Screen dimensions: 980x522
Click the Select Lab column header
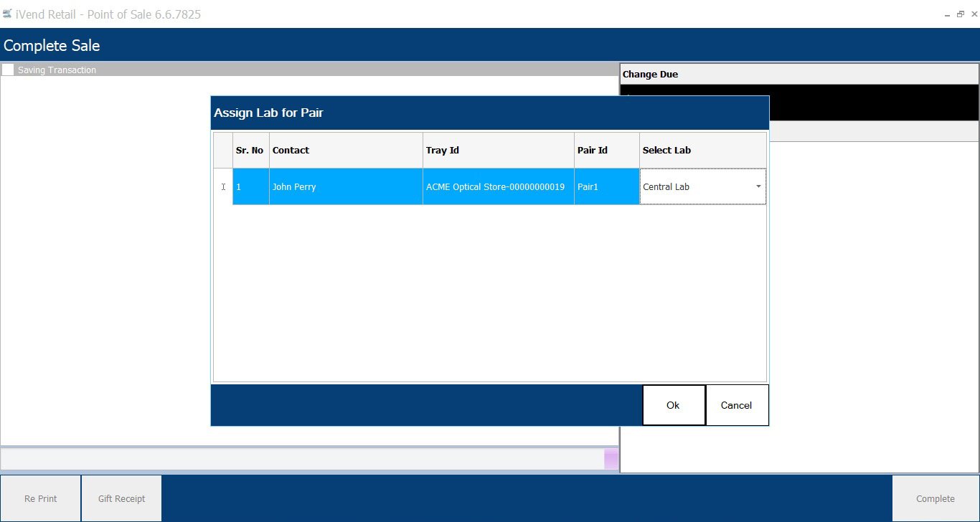[x=702, y=151]
